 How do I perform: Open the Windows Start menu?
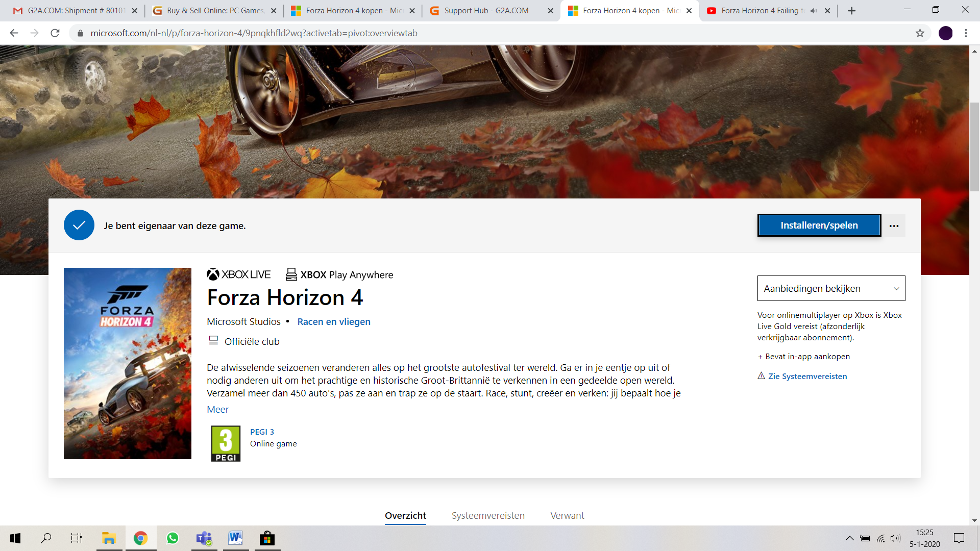(x=15, y=538)
